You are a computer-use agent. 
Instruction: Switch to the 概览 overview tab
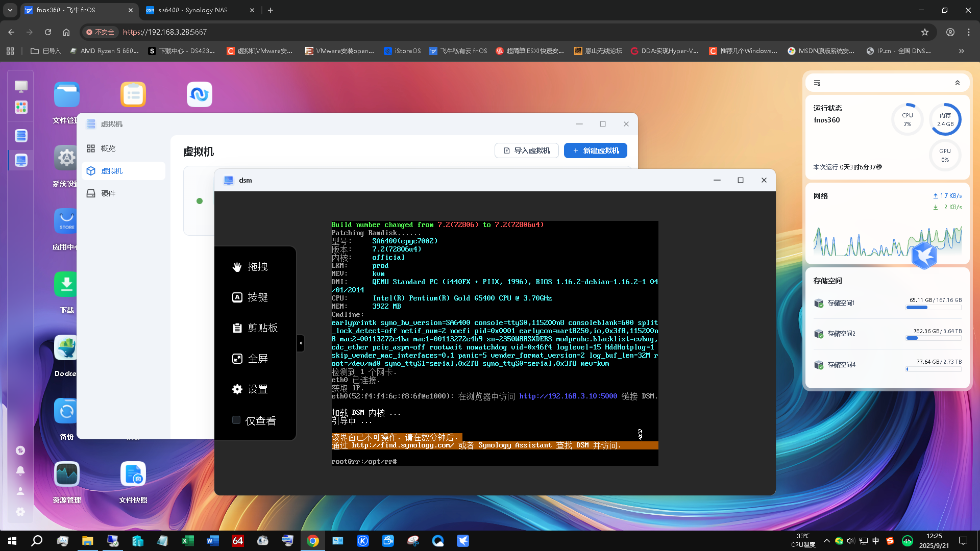pos(108,148)
